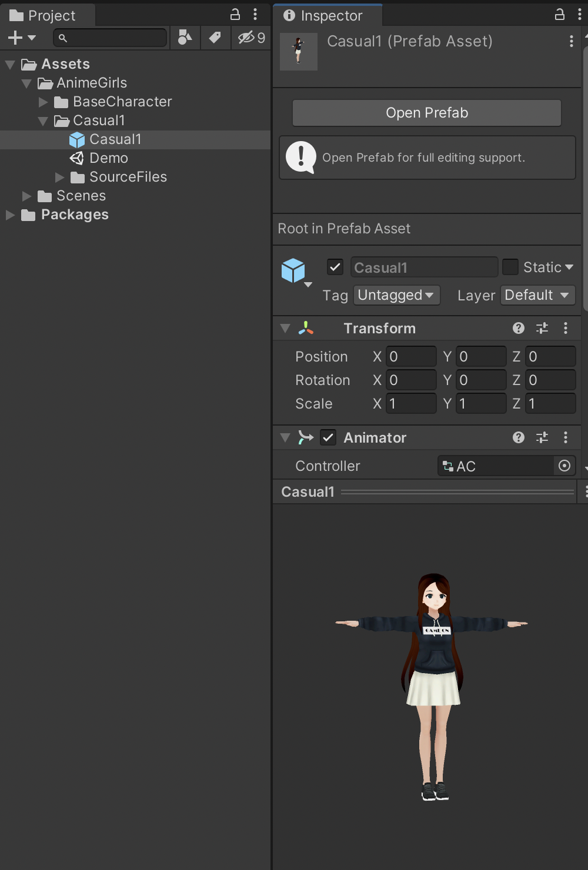Click the exclamation info icon
This screenshot has width=588, height=870.
coord(301,158)
